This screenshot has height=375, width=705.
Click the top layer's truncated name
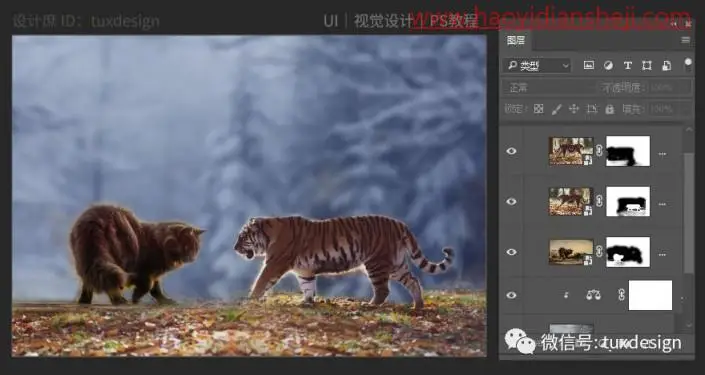[662, 153]
